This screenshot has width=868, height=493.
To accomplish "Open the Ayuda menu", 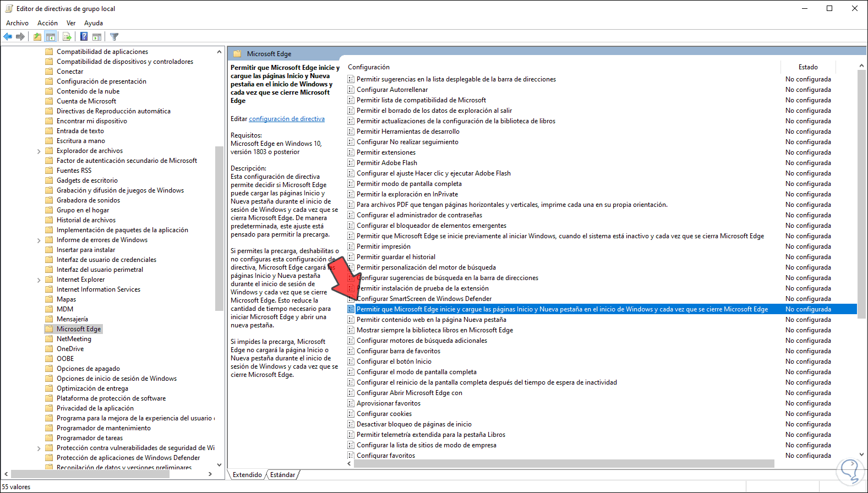I will click(x=94, y=23).
